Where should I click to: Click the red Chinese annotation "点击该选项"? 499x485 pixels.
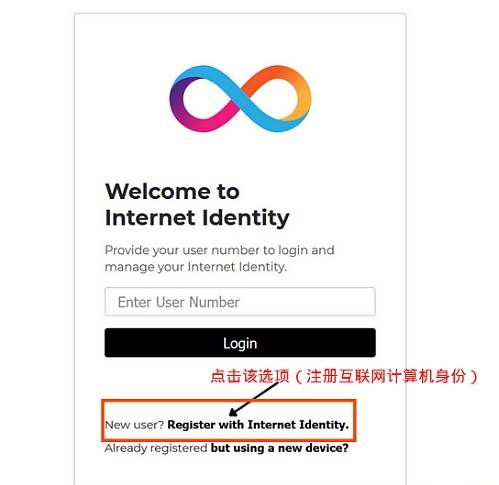(250, 376)
